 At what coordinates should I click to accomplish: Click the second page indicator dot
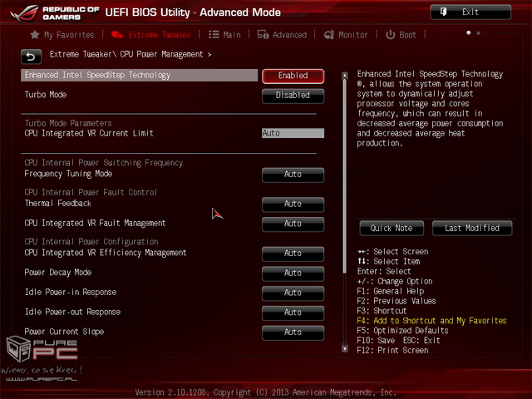pos(479,33)
